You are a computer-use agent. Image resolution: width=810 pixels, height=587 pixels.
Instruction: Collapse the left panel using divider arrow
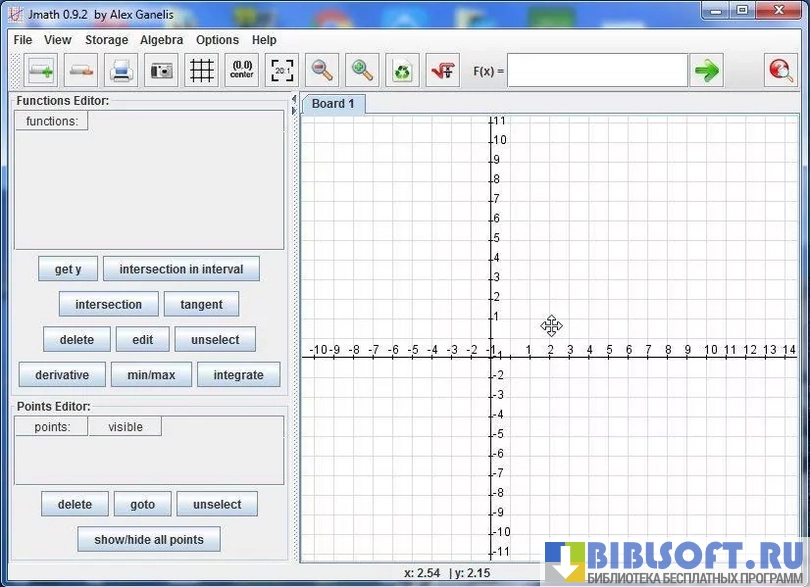293,100
